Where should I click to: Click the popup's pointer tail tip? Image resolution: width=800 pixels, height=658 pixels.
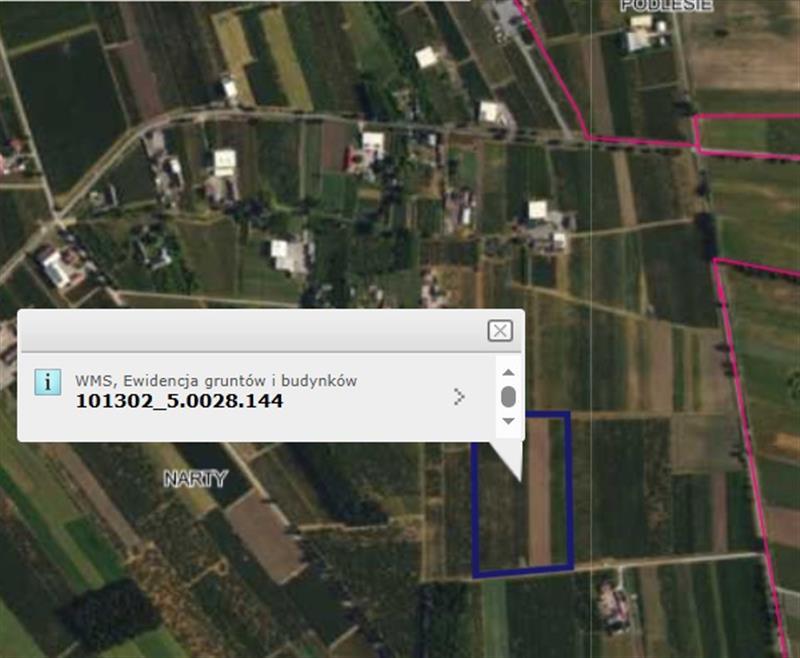tap(520, 481)
